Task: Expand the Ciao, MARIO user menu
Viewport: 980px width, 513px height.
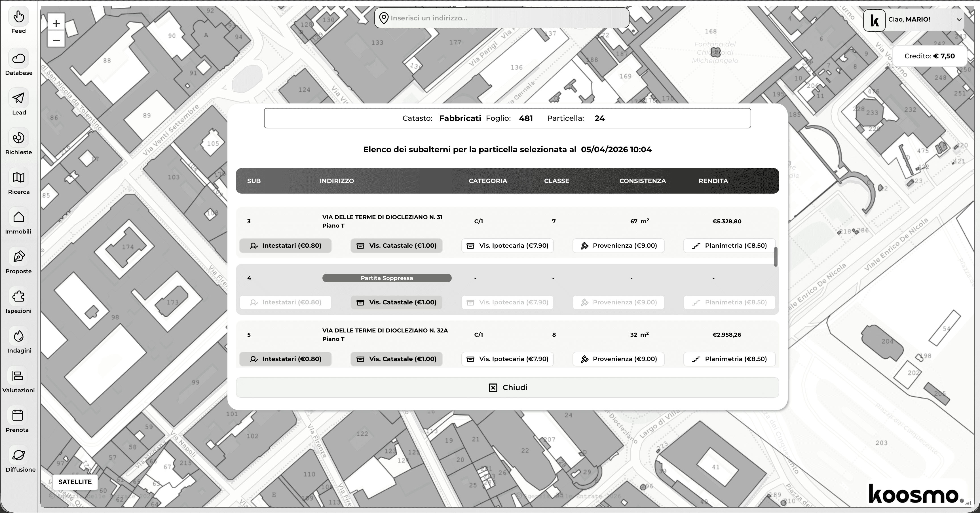Action: [x=959, y=19]
